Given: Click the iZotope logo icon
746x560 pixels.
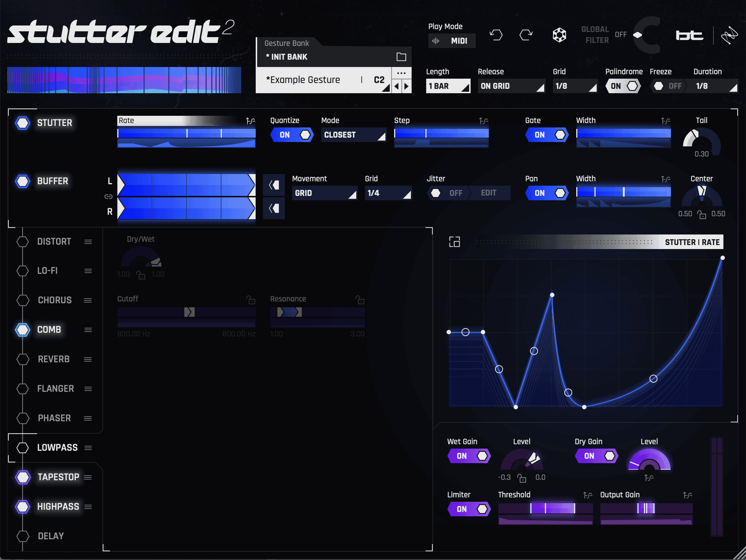Looking at the screenshot, I should [729, 35].
